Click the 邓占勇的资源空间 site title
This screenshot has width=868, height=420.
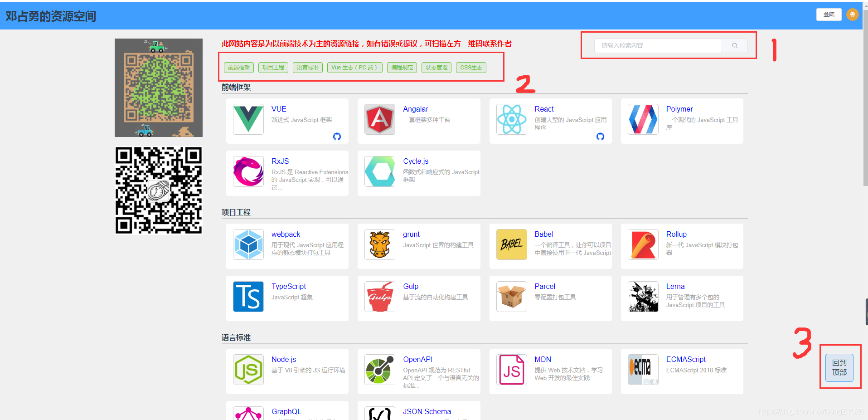(x=51, y=16)
